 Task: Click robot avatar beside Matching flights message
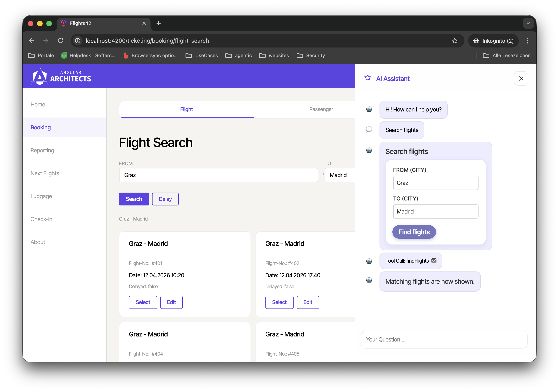[x=369, y=280]
